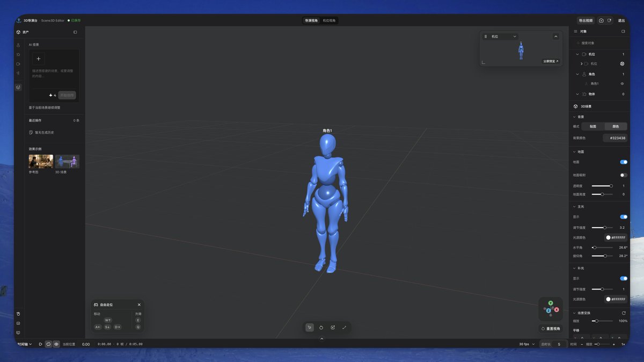The height and width of the screenshot is (362, 644).
Task: Select 贴图 background mode
Action: (593, 127)
